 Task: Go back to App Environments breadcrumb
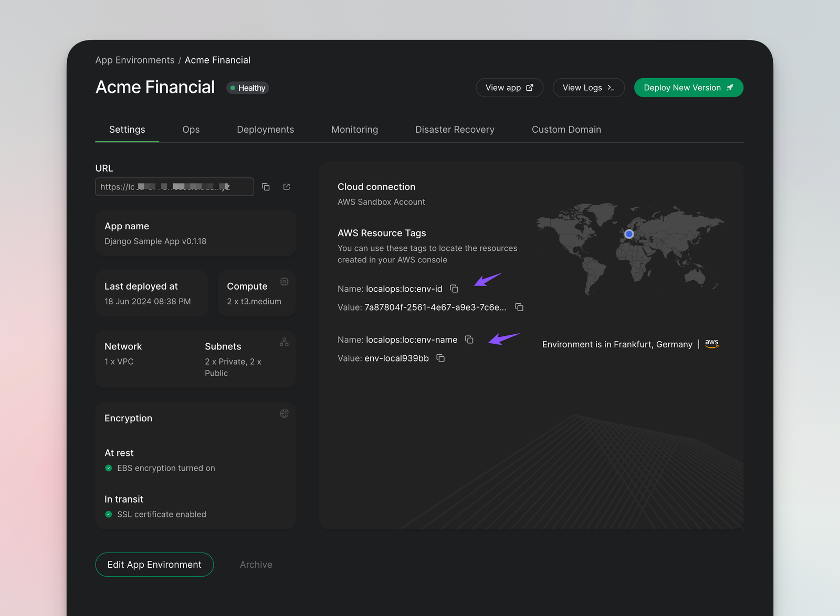135,60
